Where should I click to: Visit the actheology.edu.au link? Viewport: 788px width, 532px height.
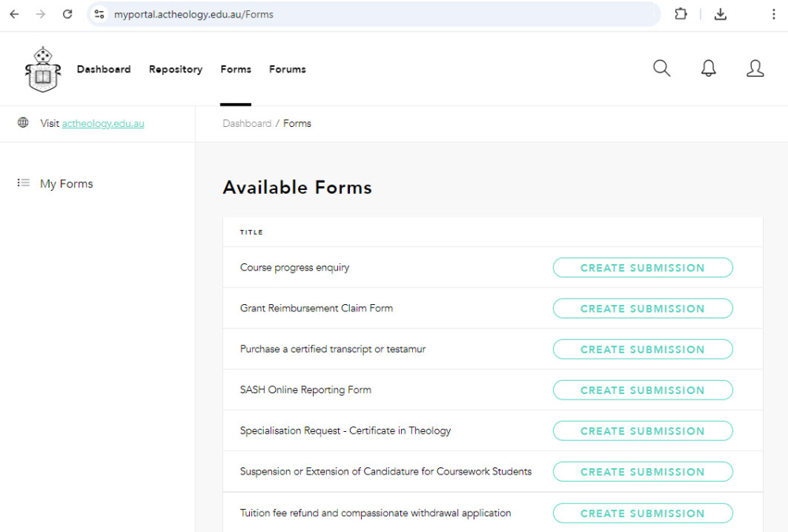[x=103, y=123]
